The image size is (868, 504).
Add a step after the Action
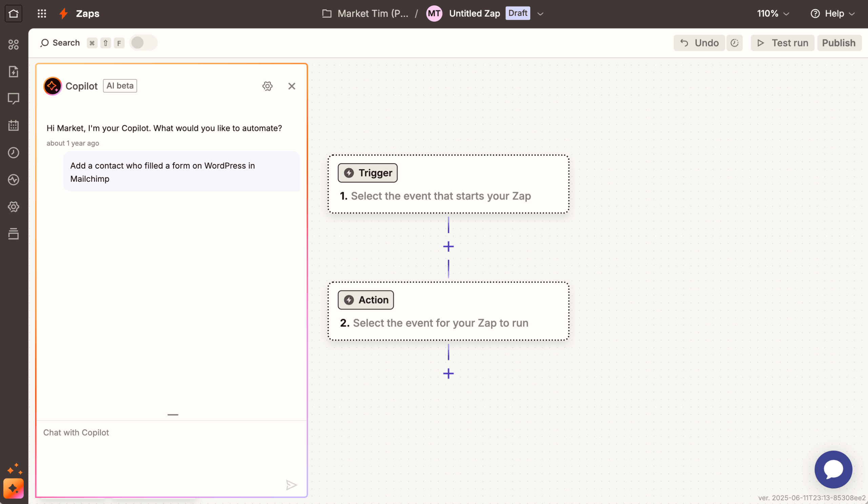pos(449,373)
